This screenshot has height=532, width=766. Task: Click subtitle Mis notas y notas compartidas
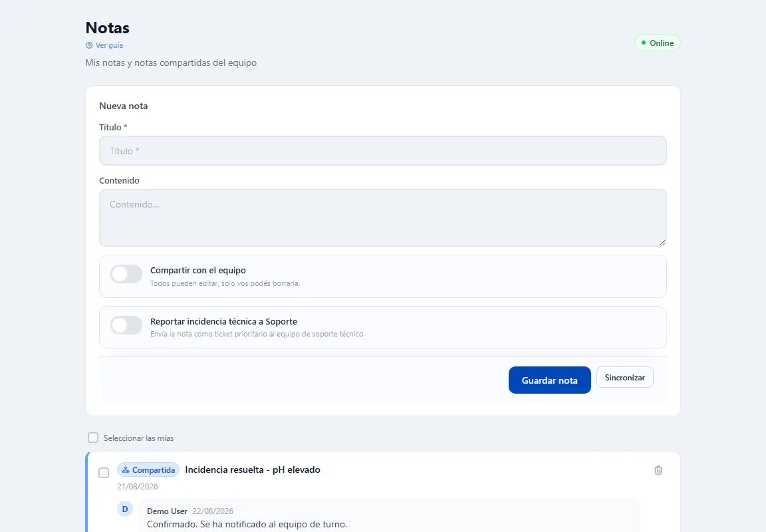coord(171,63)
